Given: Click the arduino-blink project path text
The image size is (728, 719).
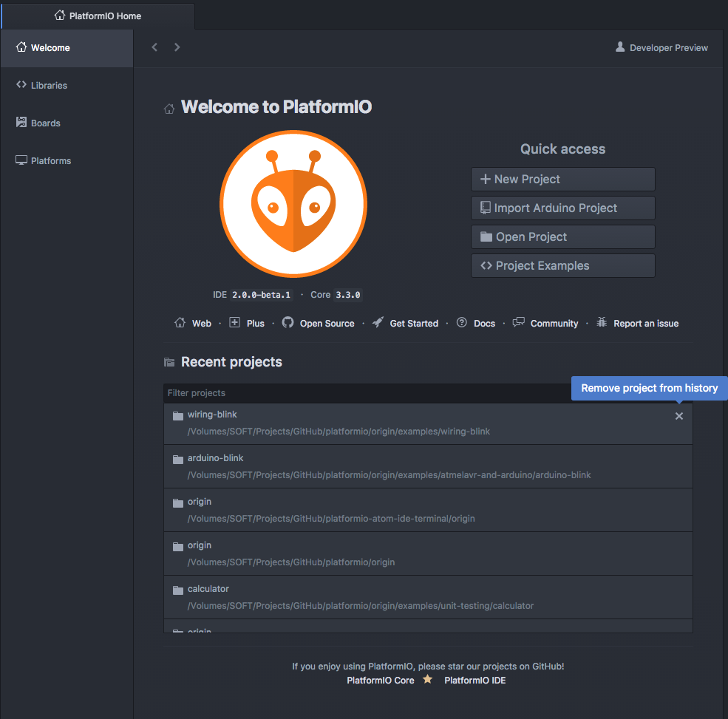Looking at the screenshot, I should pos(389,475).
